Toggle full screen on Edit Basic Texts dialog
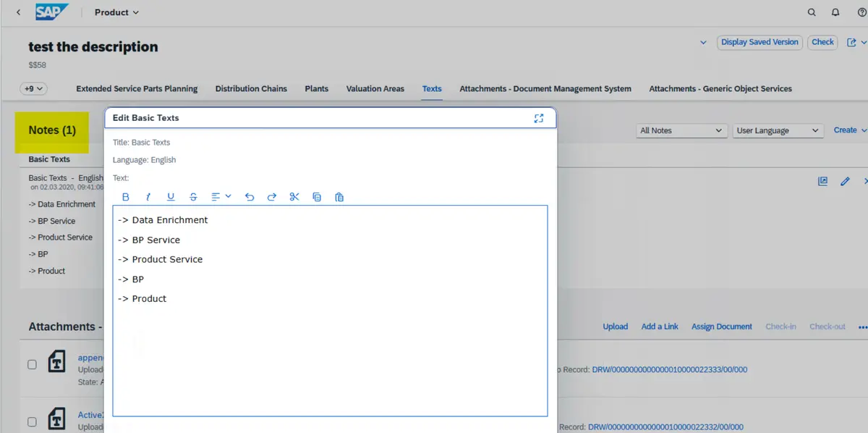 pos(538,118)
